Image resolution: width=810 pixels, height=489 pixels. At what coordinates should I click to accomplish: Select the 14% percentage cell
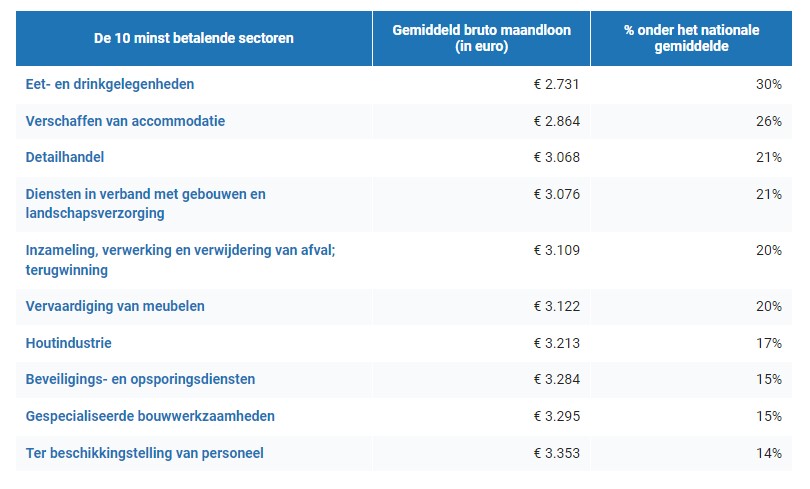pyautogui.click(x=768, y=453)
